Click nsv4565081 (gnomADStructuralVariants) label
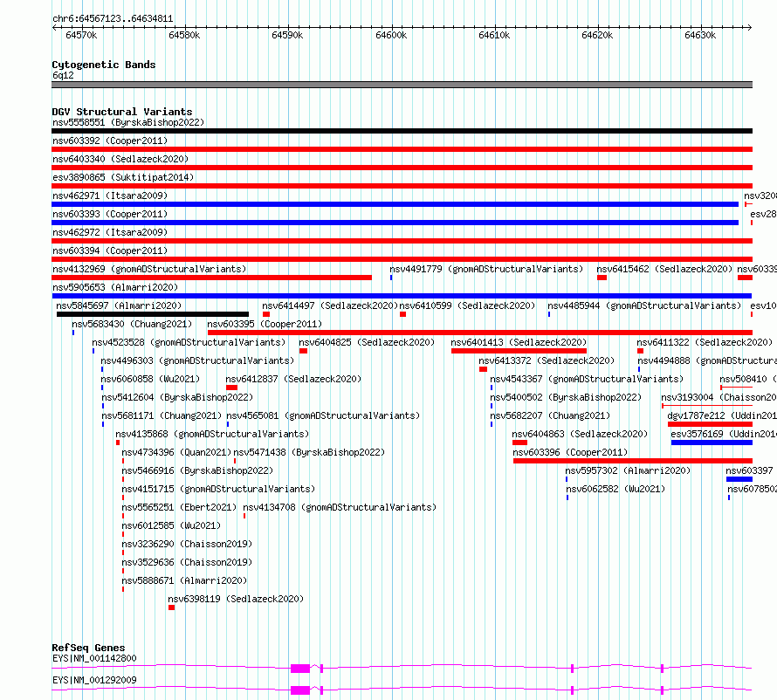The height and width of the screenshot is (700, 777). pos(323,415)
